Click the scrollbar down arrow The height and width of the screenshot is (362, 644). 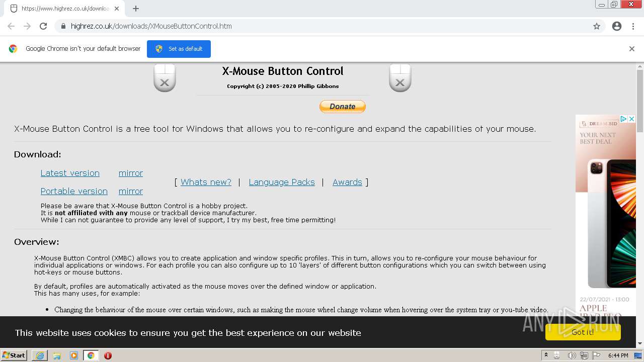click(640, 344)
